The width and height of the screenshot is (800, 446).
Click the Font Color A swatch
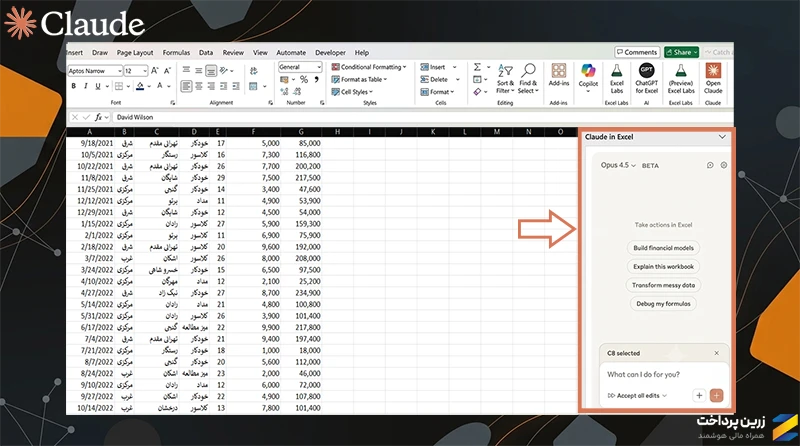pyautogui.click(x=160, y=86)
